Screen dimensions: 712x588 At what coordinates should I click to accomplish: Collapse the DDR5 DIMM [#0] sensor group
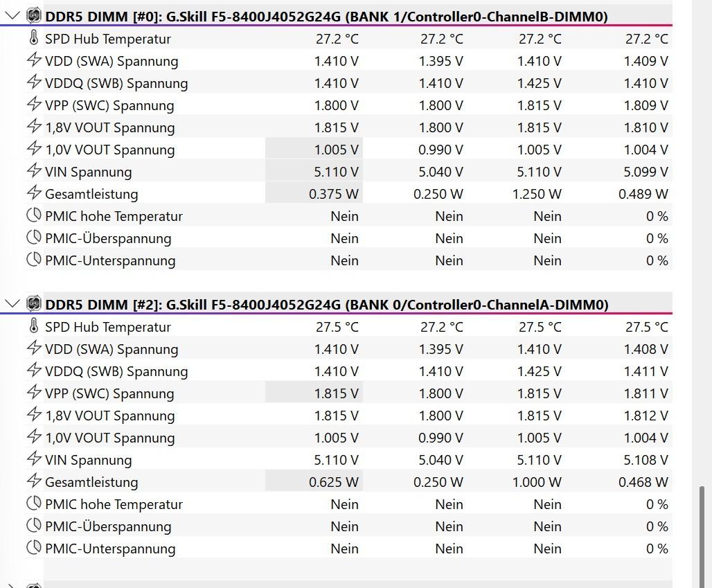pyautogui.click(x=12, y=15)
